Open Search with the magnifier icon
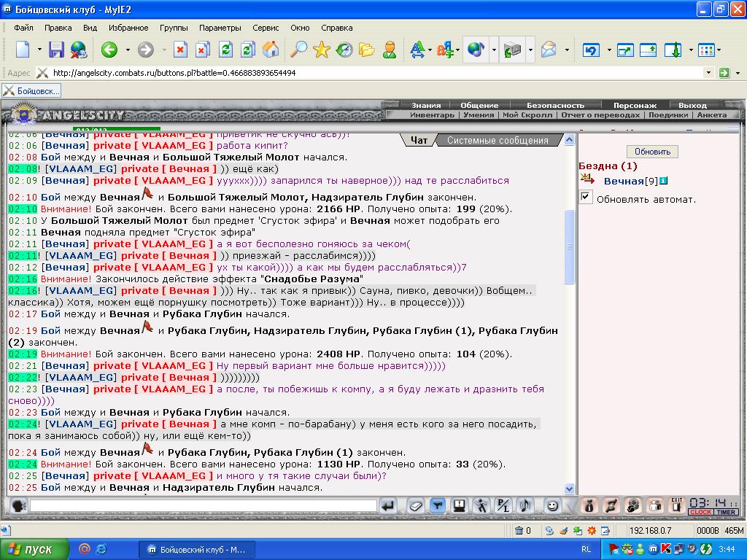Screen dimensions: 747x560 coord(298,49)
